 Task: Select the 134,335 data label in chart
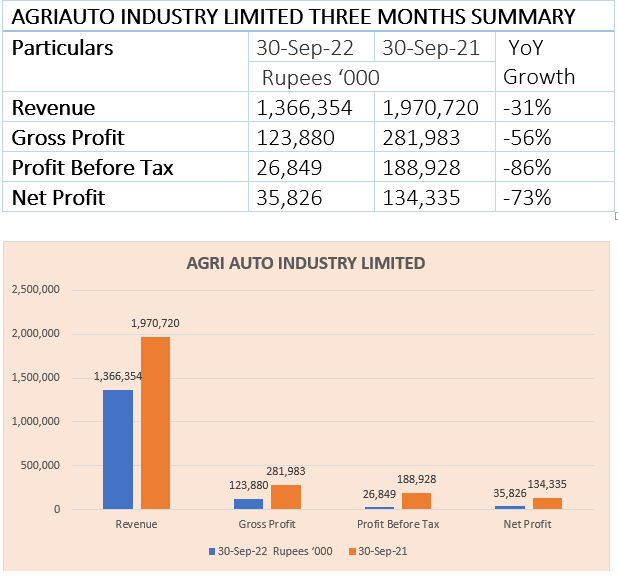tap(547, 484)
